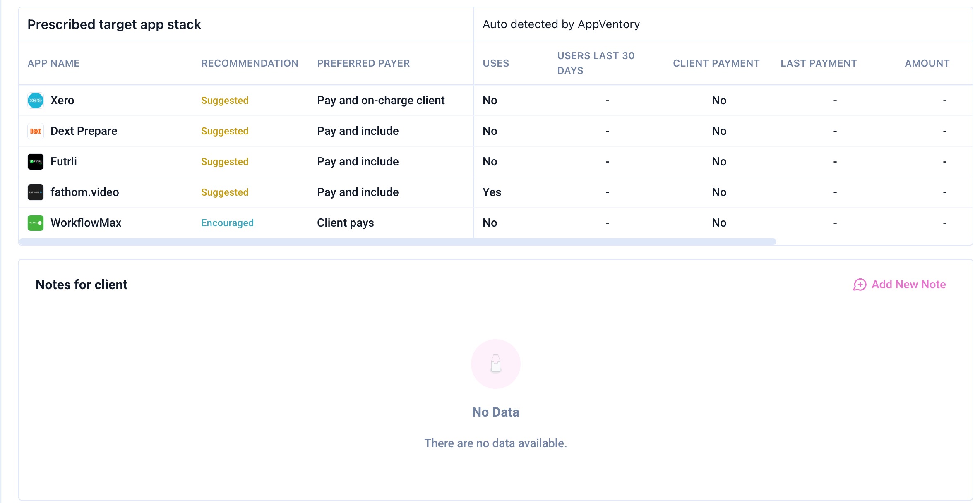The height and width of the screenshot is (503, 980).
Task: Sort by APP NAME column header
Action: coord(53,63)
